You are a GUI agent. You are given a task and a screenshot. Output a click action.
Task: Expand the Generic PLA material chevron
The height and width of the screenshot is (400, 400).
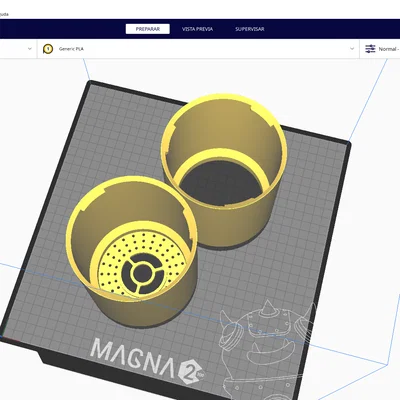[x=352, y=49]
